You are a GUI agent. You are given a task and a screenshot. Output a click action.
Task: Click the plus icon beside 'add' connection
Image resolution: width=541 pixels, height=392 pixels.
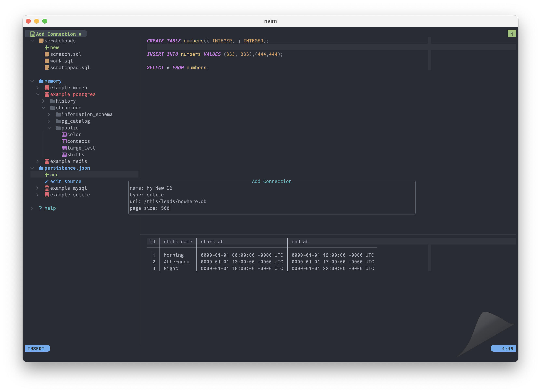point(47,175)
